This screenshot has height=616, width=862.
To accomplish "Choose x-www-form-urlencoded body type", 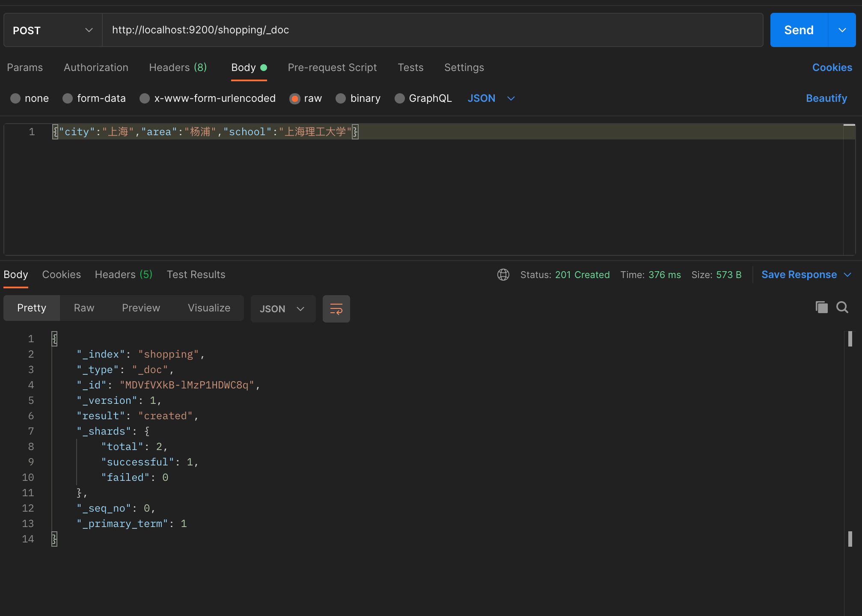I will 145,98.
